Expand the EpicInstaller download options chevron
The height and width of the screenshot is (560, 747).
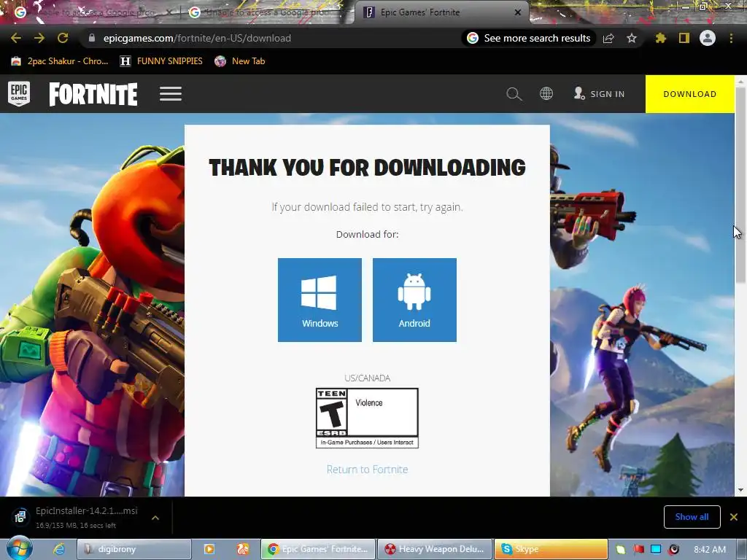[x=155, y=518]
